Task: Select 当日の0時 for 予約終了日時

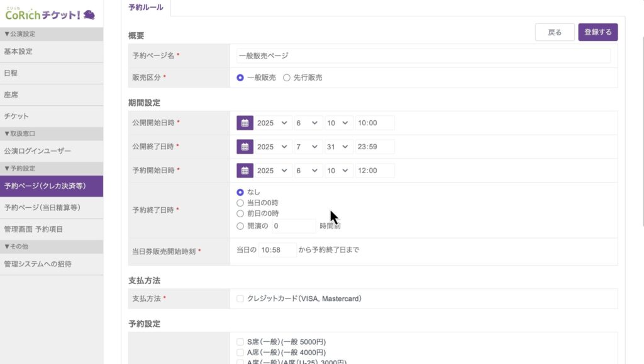Action: pyautogui.click(x=240, y=203)
